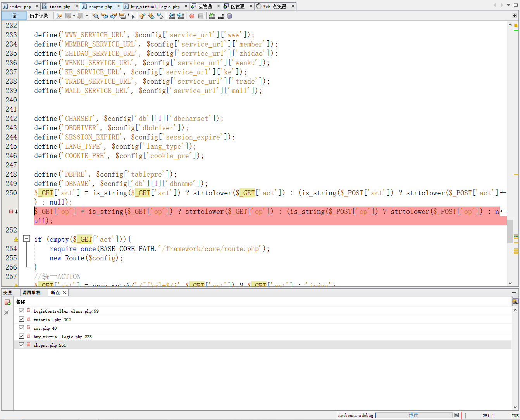Open the 调用堆栈 call stack tab

31,293
